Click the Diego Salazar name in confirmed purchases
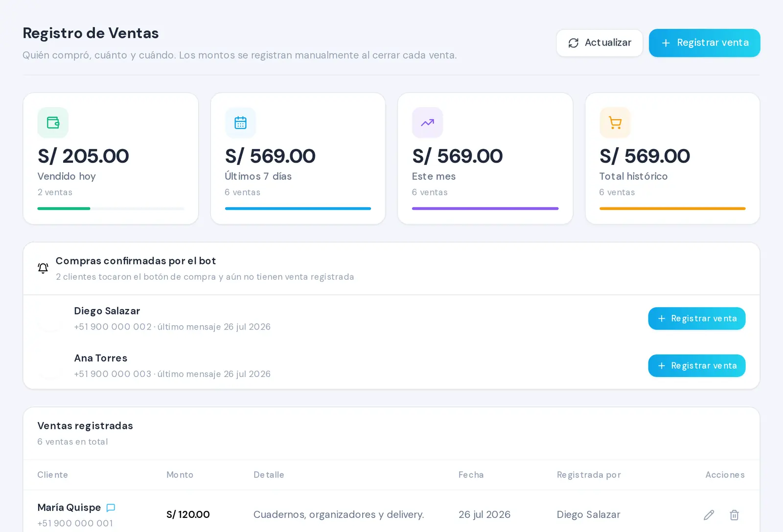This screenshot has width=783, height=532. click(107, 311)
